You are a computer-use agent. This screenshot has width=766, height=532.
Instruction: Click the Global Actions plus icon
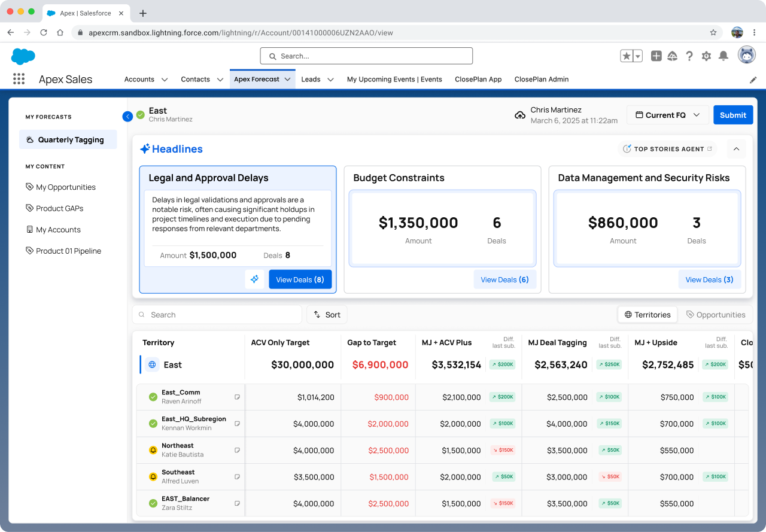click(x=656, y=56)
